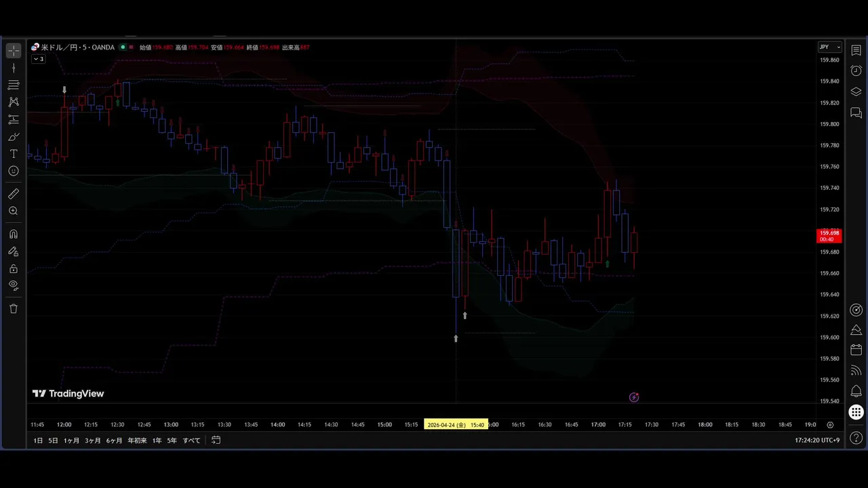
Task: Open the notifications bell icon
Action: tap(856, 391)
